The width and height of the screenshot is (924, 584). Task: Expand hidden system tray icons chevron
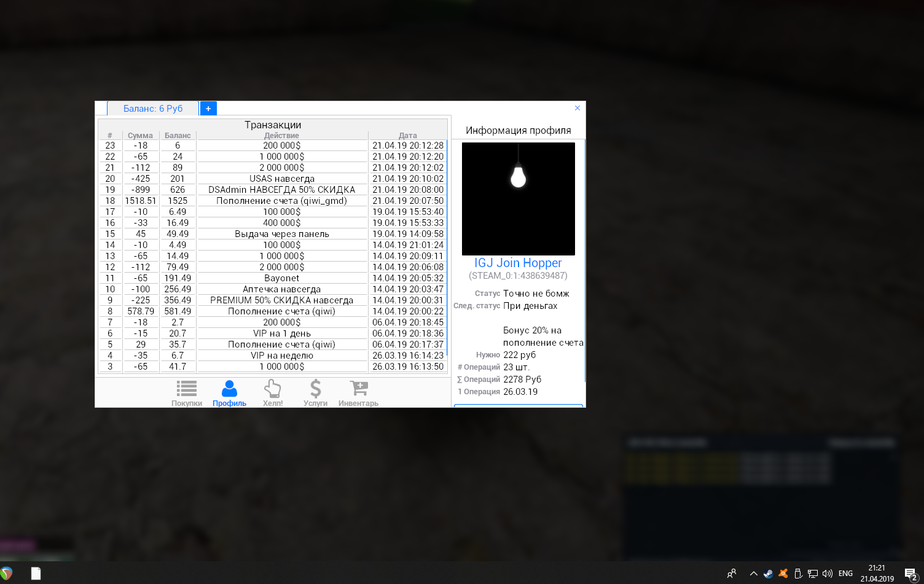(753, 574)
